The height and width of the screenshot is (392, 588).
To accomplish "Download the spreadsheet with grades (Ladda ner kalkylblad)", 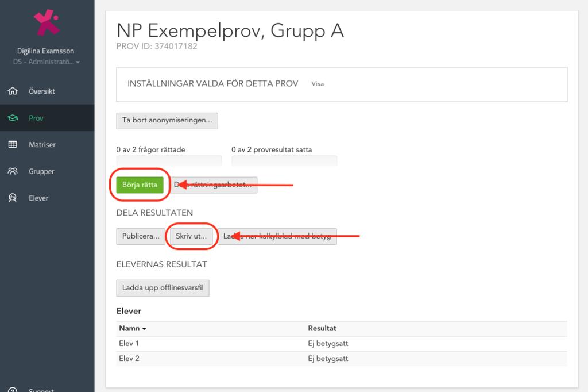I will point(277,236).
